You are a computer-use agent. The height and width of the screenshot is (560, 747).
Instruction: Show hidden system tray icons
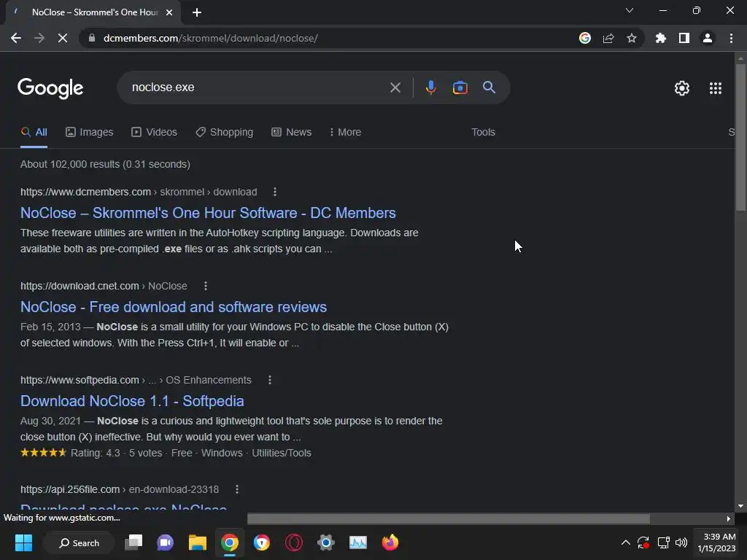pyautogui.click(x=625, y=542)
